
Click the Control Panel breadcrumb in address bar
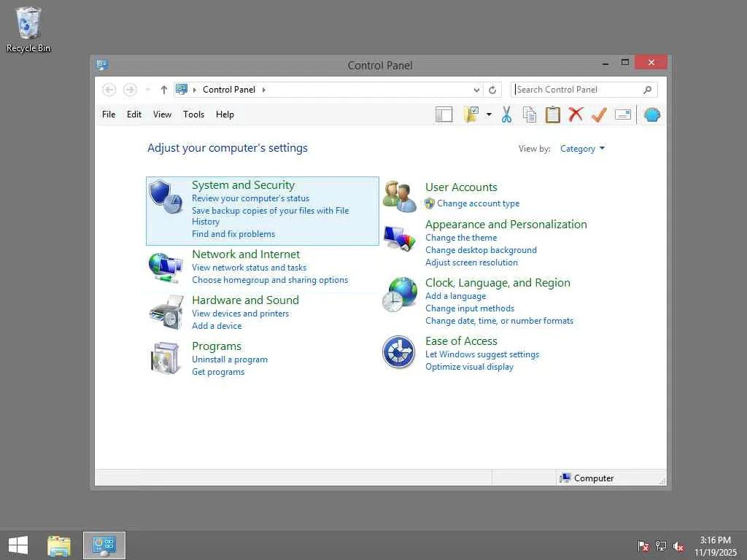click(x=229, y=90)
